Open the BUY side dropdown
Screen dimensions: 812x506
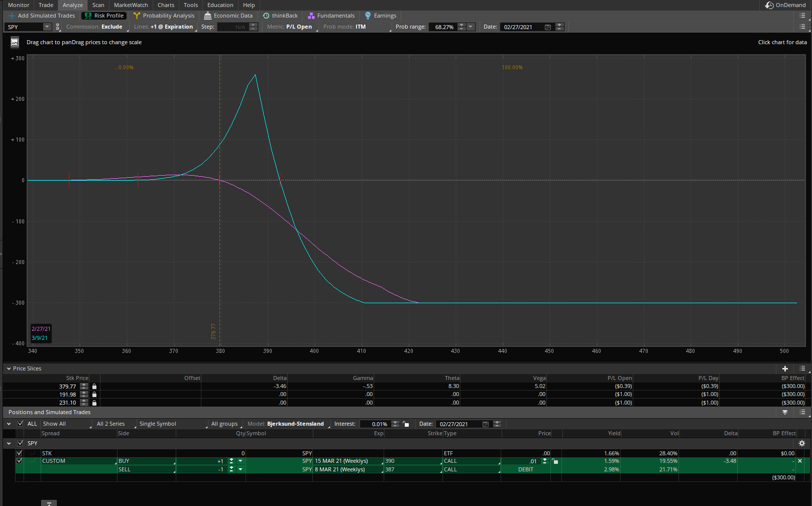coord(147,461)
